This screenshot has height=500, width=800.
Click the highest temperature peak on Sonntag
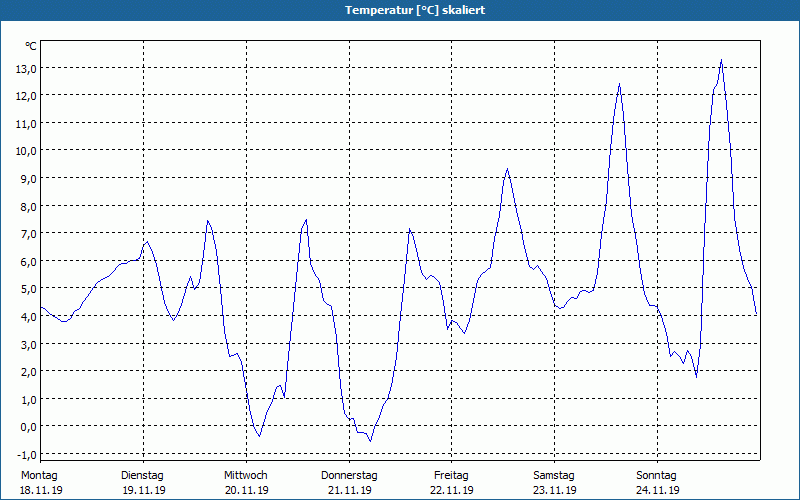click(720, 60)
